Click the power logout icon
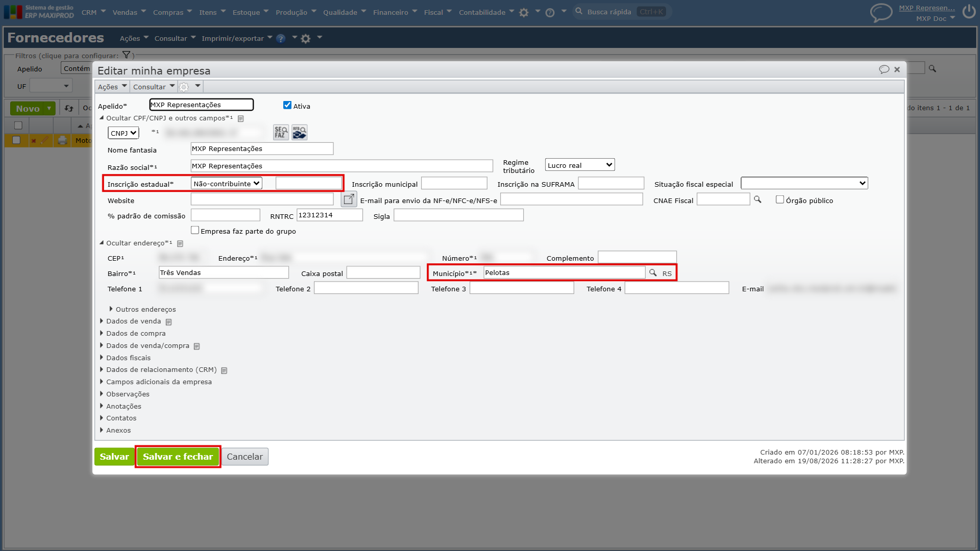Screen dimensions: 980x551 (969, 12)
